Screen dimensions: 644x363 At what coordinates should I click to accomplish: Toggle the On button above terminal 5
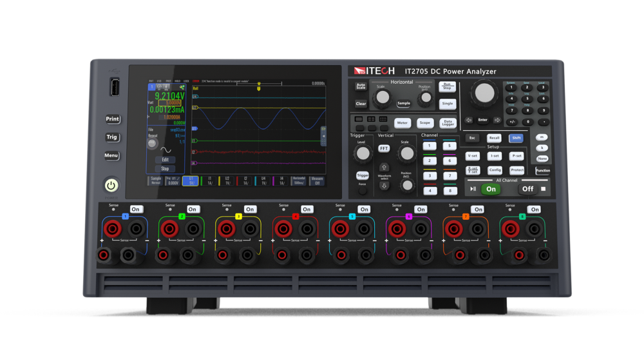click(x=364, y=210)
